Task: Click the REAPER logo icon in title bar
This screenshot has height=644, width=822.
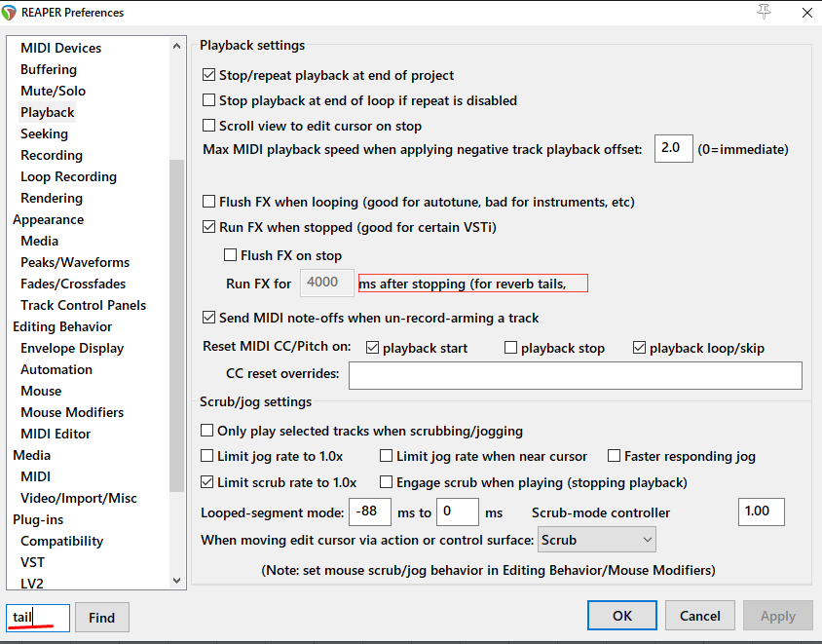Action: [9, 13]
